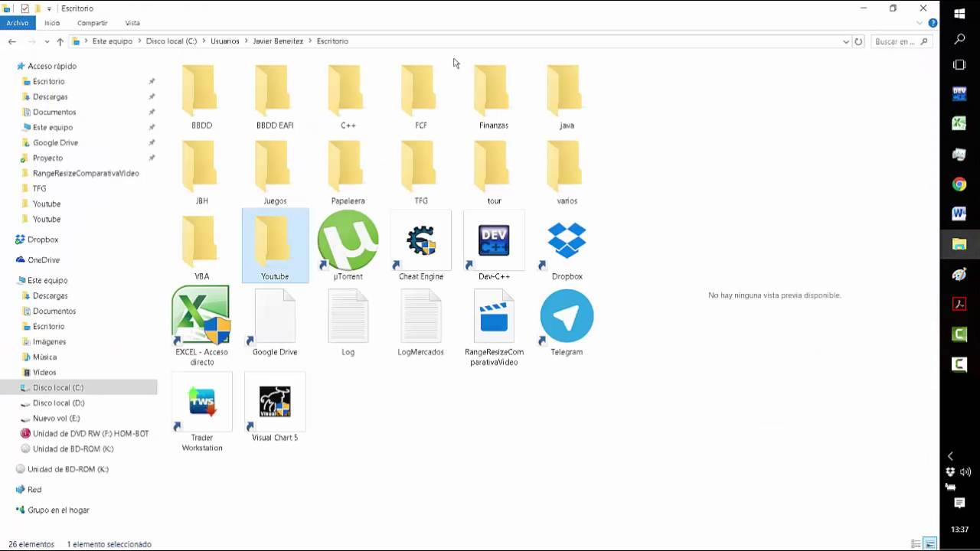980x551 pixels.
Task: Switch to the Compartir ribbon tab
Action: point(92,23)
